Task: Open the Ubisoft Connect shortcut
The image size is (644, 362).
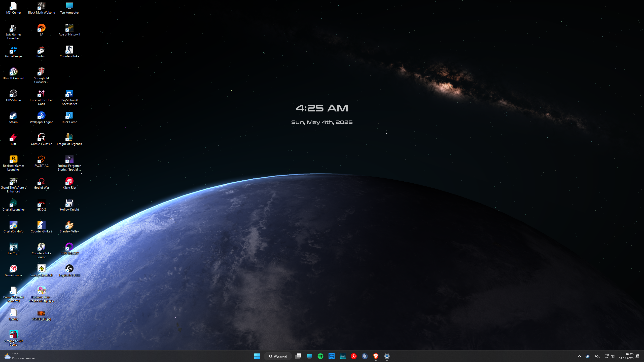Action: (14, 74)
